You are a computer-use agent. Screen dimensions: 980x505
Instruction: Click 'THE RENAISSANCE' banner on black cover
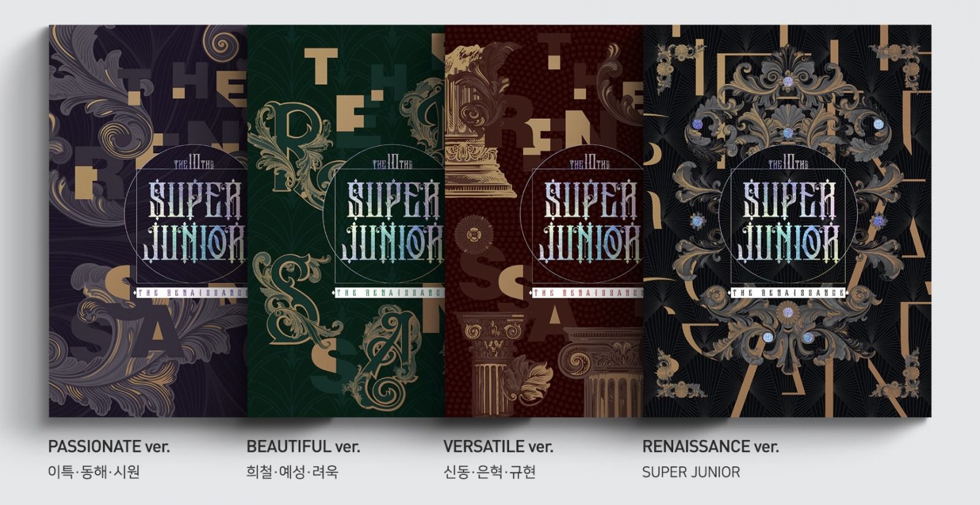pyautogui.click(x=788, y=292)
